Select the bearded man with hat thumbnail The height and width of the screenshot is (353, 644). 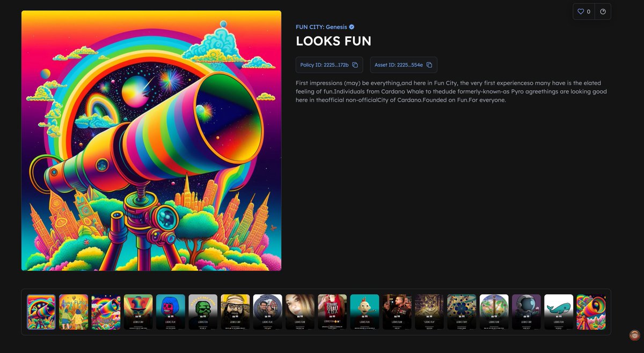pos(235,312)
